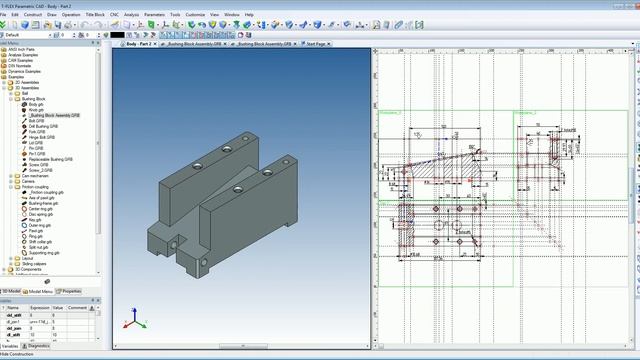The width and height of the screenshot is (640, 360).
Task: Click the XYZ coordinate axis triad in the 3D view
Action: pos(135,319)
